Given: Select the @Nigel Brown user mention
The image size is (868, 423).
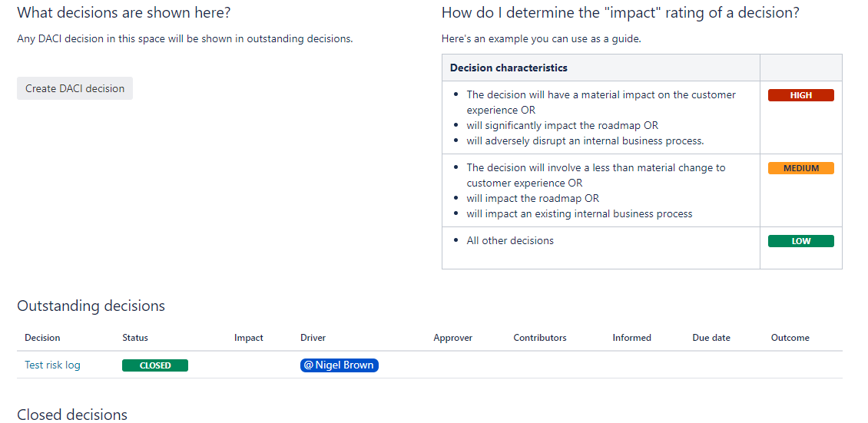Looking at the screenshot, I should coord(340,365).
